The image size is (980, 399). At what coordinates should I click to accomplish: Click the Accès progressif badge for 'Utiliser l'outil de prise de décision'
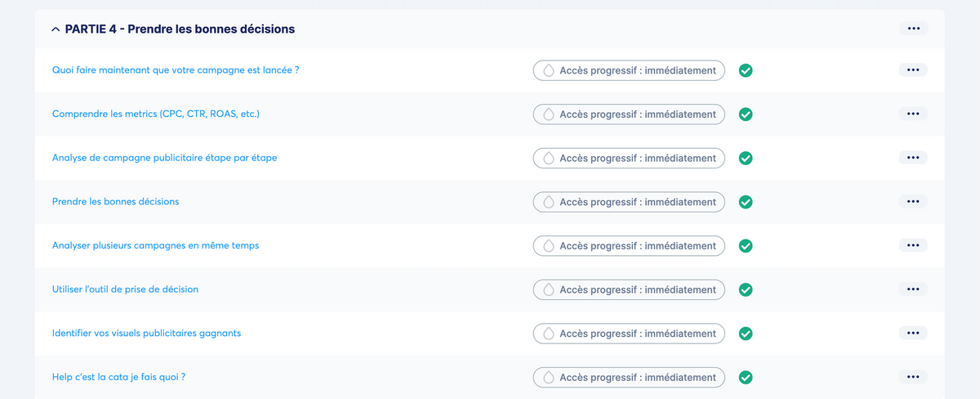tap(629, 289)
